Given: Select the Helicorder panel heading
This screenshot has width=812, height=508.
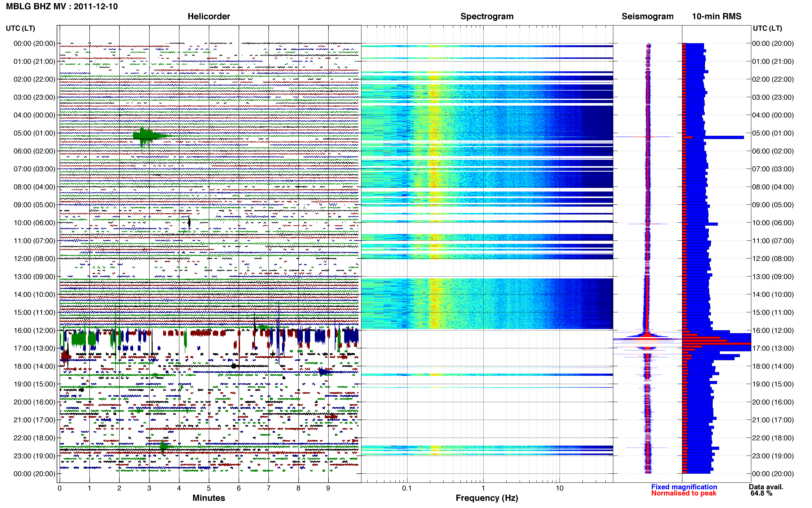Looking at the screenshot, I should tap(209, 16).
